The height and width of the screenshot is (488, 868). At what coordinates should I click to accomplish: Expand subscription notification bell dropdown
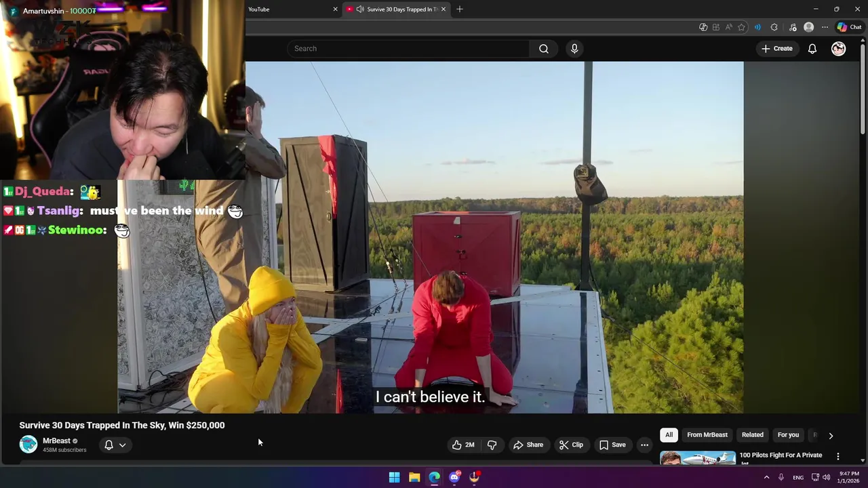115,445
